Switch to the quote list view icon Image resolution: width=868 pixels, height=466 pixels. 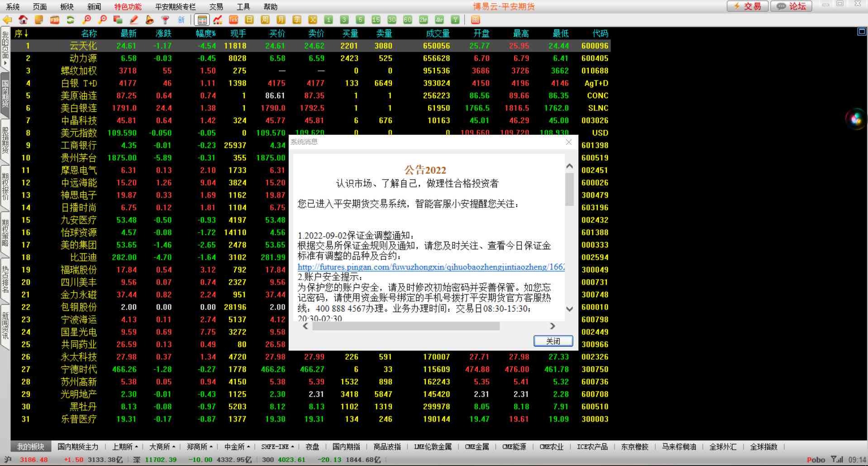202,20
